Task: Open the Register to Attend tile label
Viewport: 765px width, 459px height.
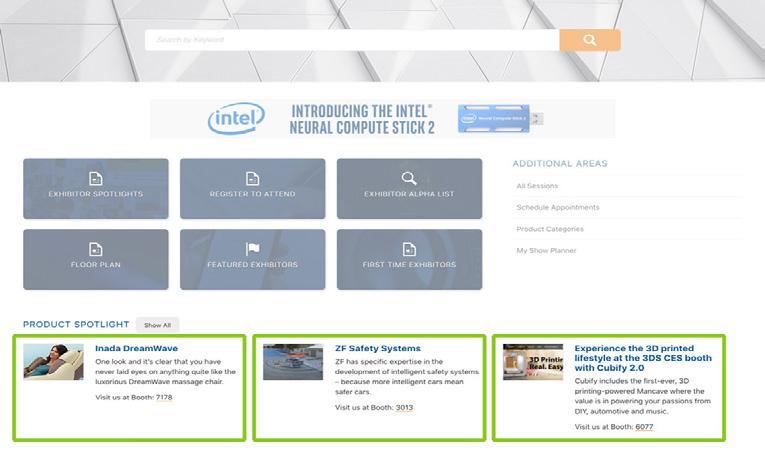Action: (252, 194)
